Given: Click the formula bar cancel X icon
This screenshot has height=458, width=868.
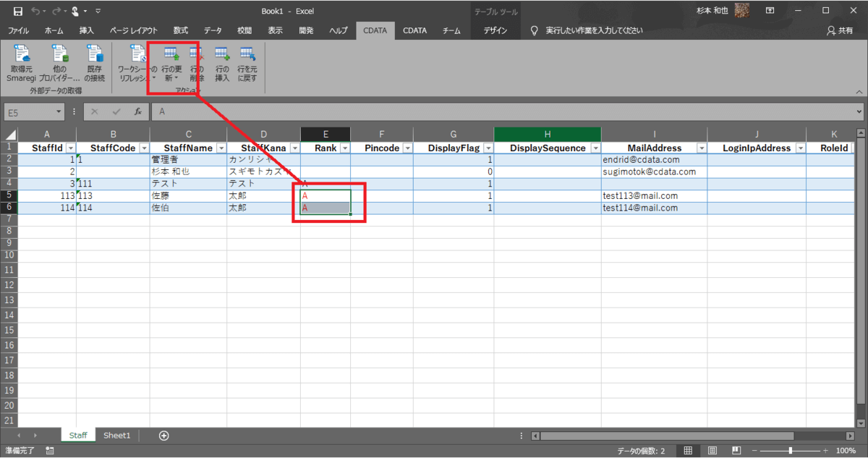Looking at the screenshot, I should (x=95, y=112).
